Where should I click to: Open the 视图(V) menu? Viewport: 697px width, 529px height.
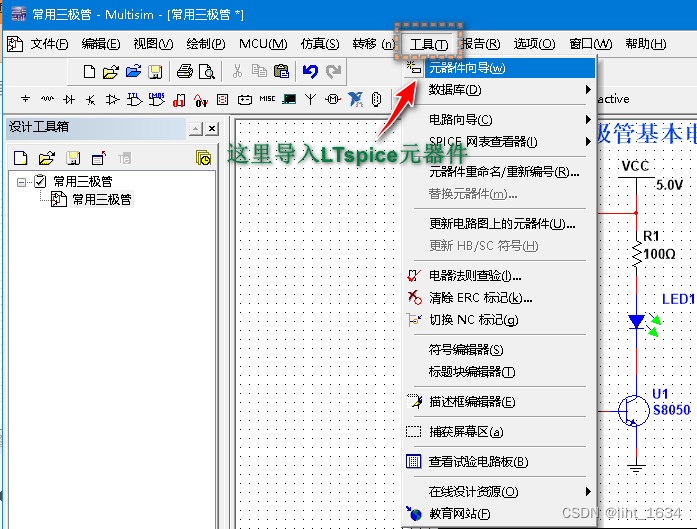tap(153, 44)
